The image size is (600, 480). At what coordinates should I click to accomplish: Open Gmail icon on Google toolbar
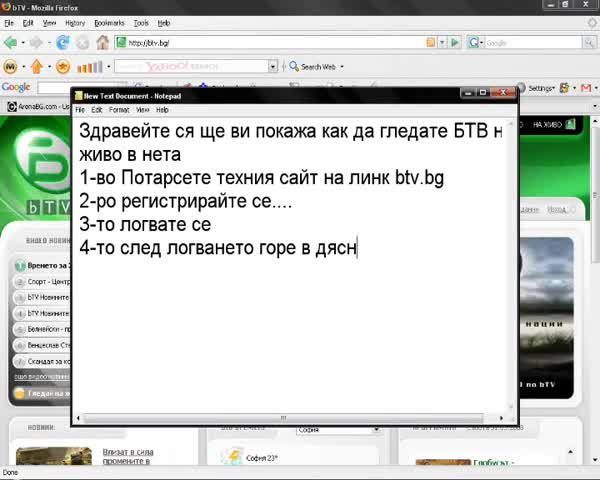(586, 88)
